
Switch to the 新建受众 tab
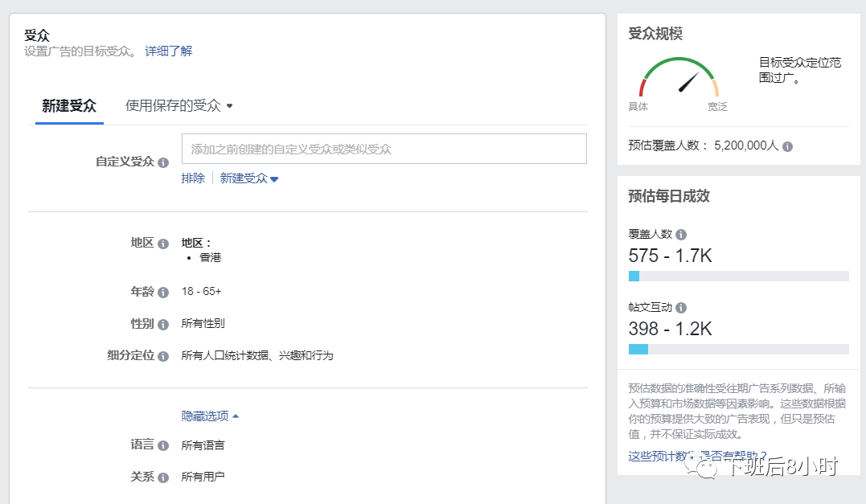click(x=69, y=105)
